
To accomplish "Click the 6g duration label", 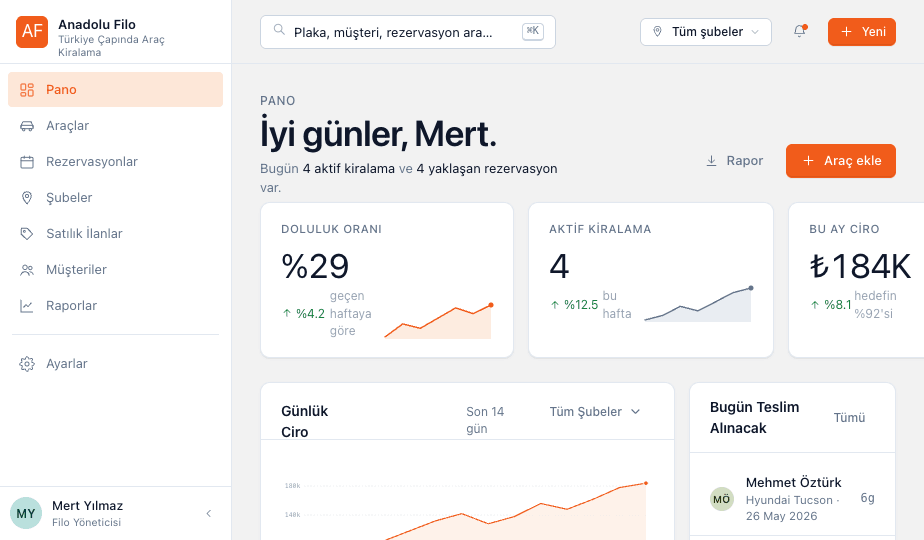I will (x=867, y=498).
